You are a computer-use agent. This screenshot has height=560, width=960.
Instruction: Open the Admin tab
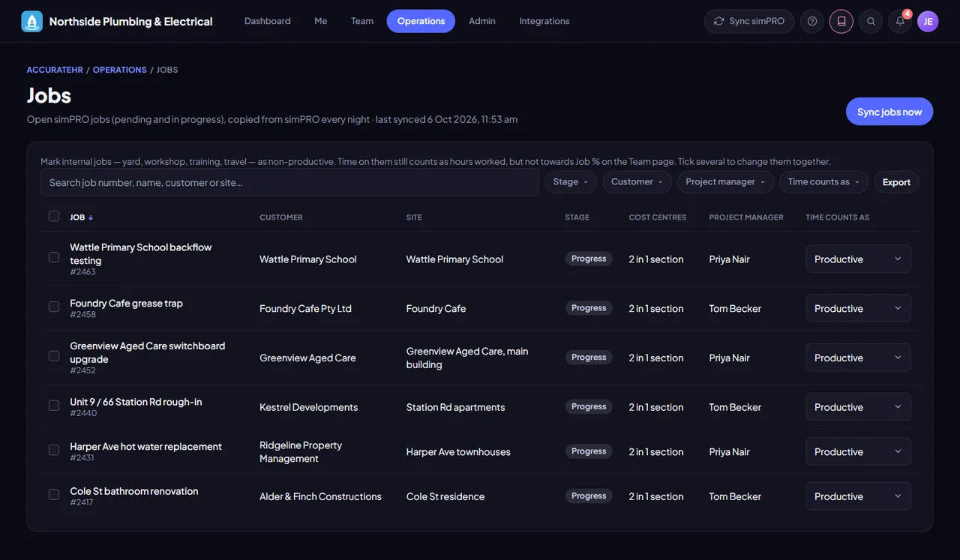pos(482,21)
